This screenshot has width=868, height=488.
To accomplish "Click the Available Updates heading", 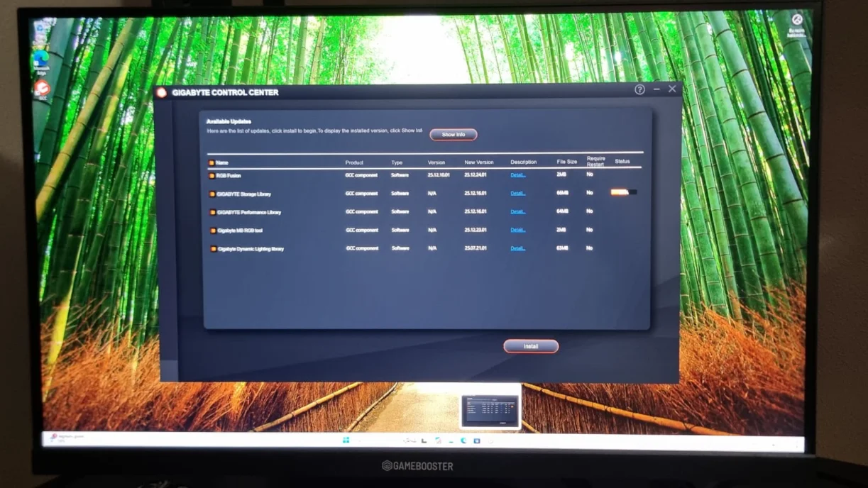I will pos(229,122).
